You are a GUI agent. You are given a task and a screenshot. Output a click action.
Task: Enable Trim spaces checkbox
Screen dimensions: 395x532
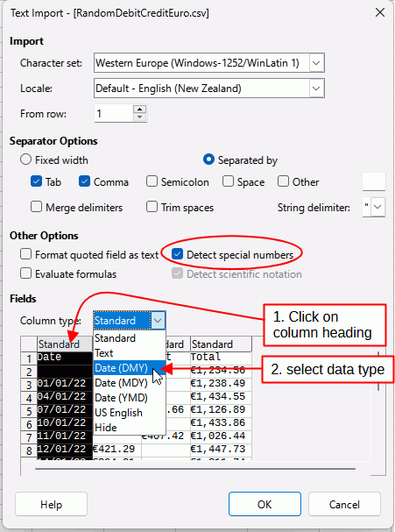(x=152, y=207)
